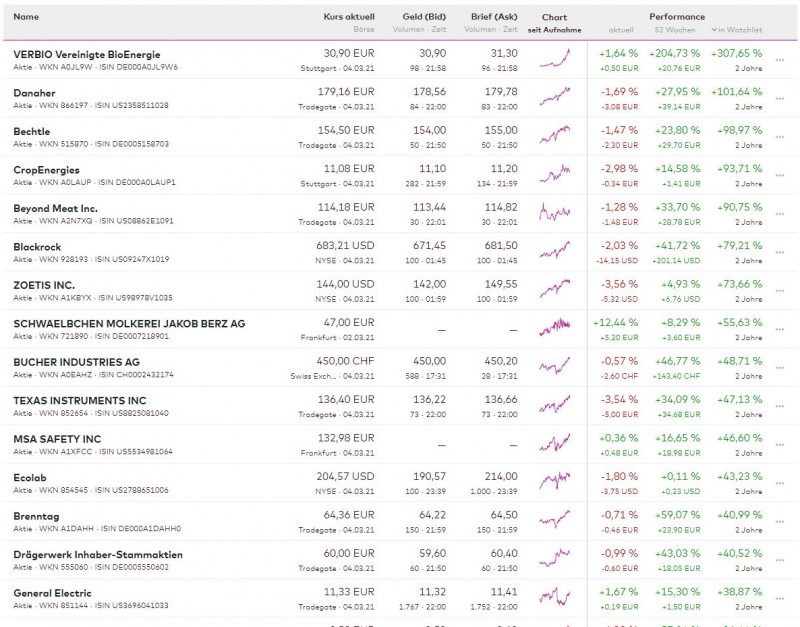Viewport: 800px width, 627px height.
Task: Open the CropEnergies sparkline chart
Action: tap(557, 175)
